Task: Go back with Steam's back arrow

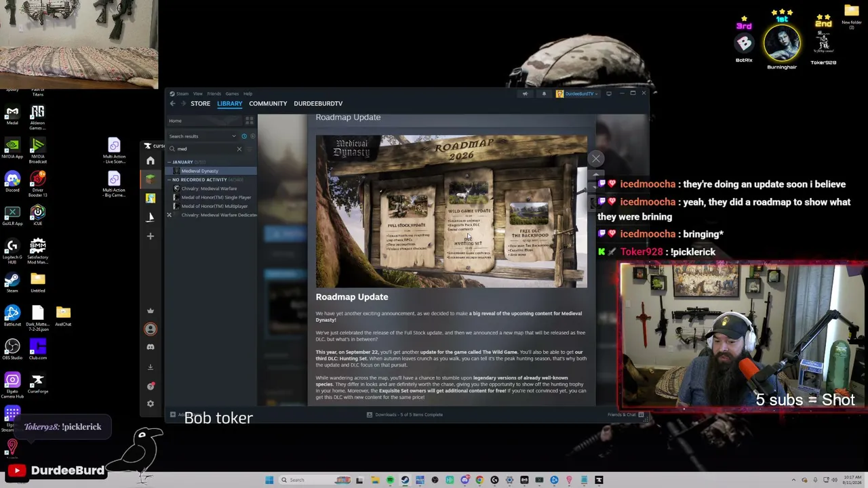Action: point(172,104)
